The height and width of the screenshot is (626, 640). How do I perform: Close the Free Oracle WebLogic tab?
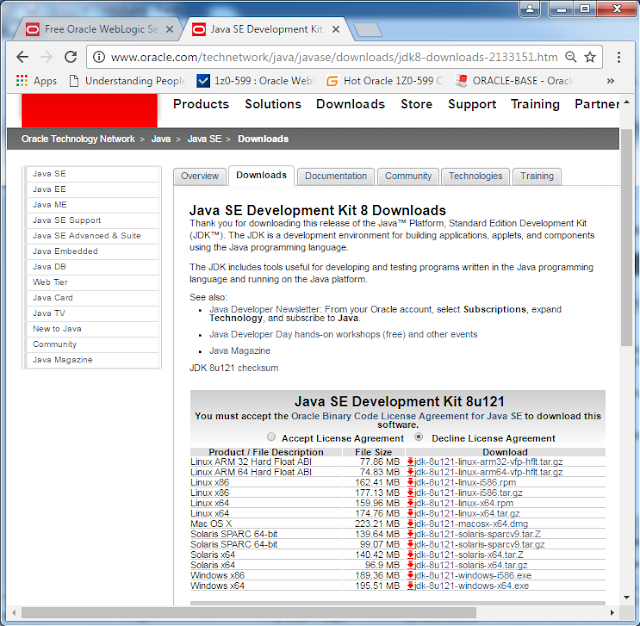coord(169,29)
